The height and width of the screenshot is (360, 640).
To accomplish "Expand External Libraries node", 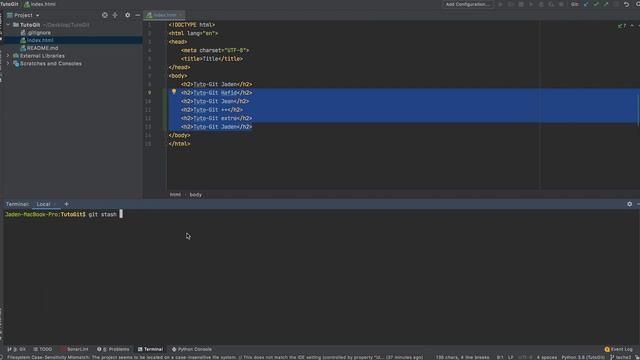I will click(8, 56).
